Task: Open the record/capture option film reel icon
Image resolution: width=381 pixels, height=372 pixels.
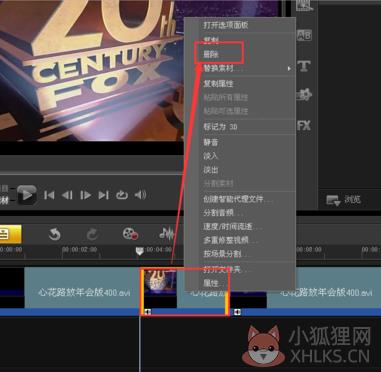Action: (x=130, y=234)
